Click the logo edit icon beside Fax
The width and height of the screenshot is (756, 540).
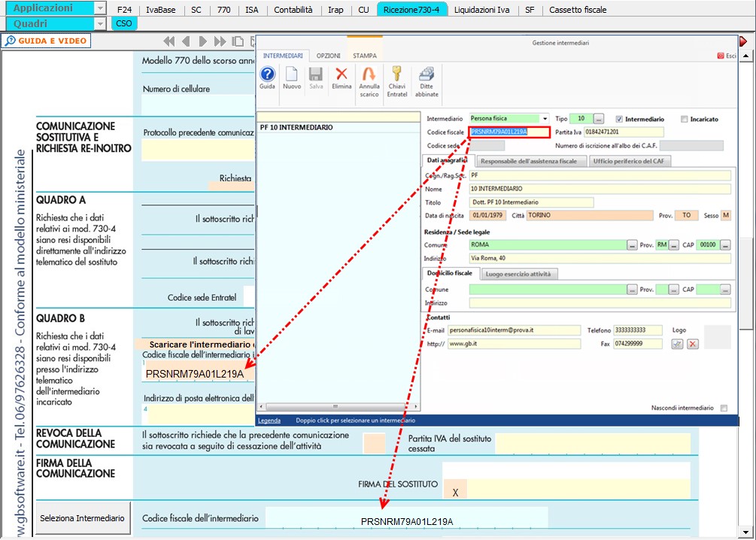tap(677, 344)
